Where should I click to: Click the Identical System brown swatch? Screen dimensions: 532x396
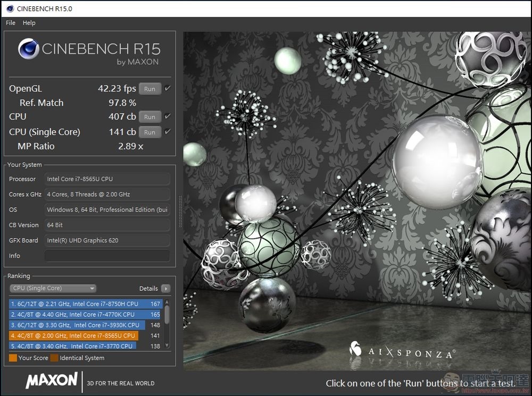pos(54,358)
